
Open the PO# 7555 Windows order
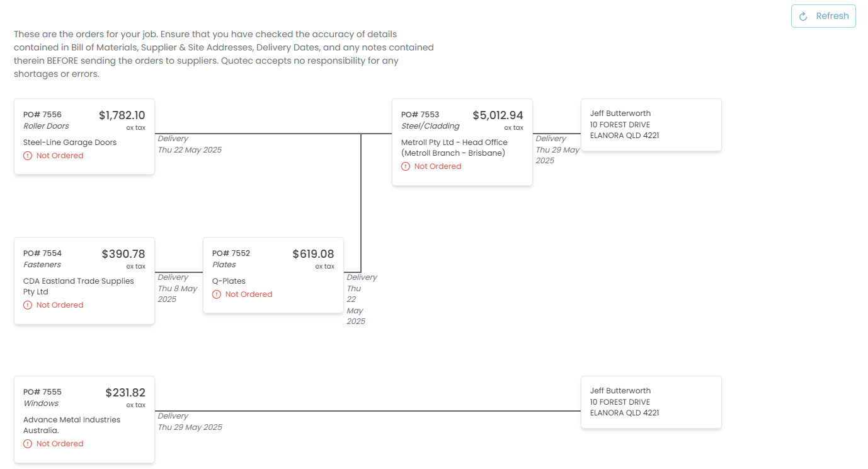tap(84, 419)
